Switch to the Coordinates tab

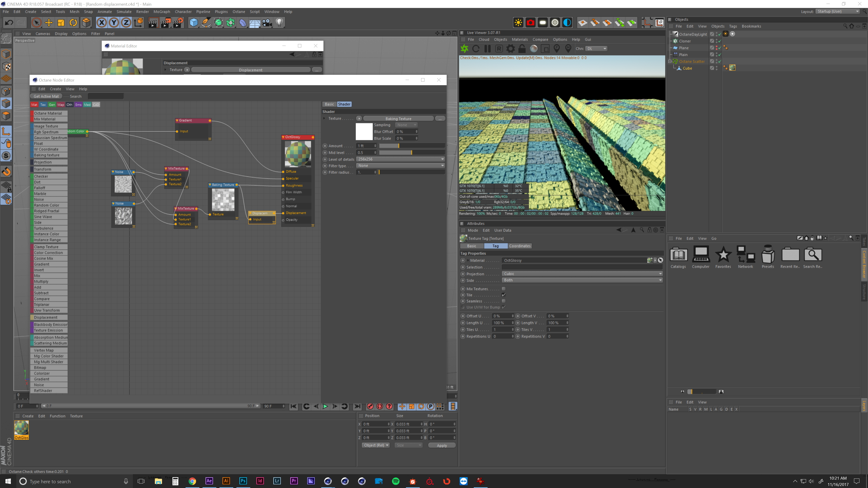(x=520, y=246)
